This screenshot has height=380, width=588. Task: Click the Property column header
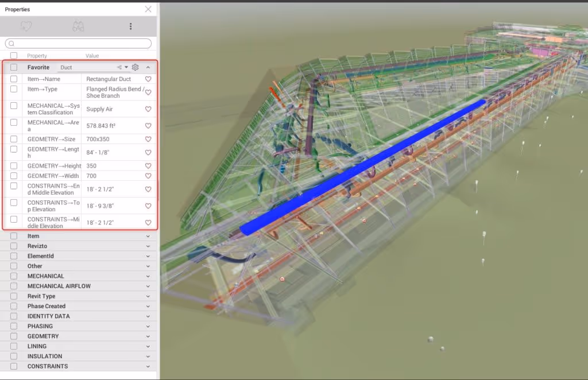[37, 56]
